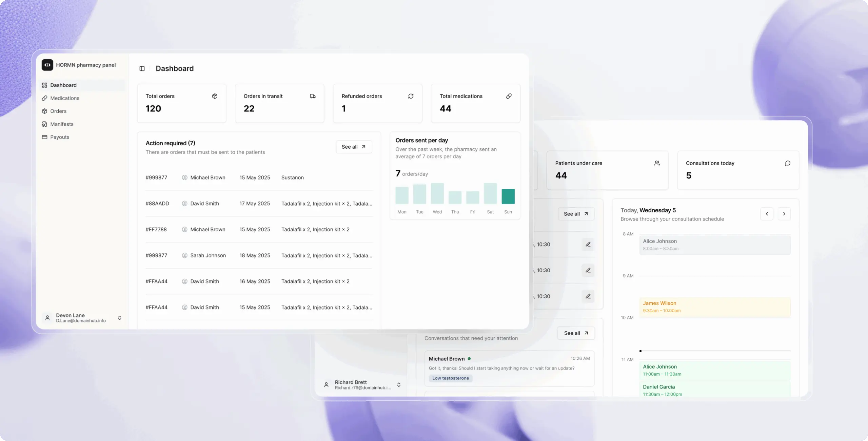Click the Total medications pill icon
Screen dimensions: 868x441
point(509,96)
